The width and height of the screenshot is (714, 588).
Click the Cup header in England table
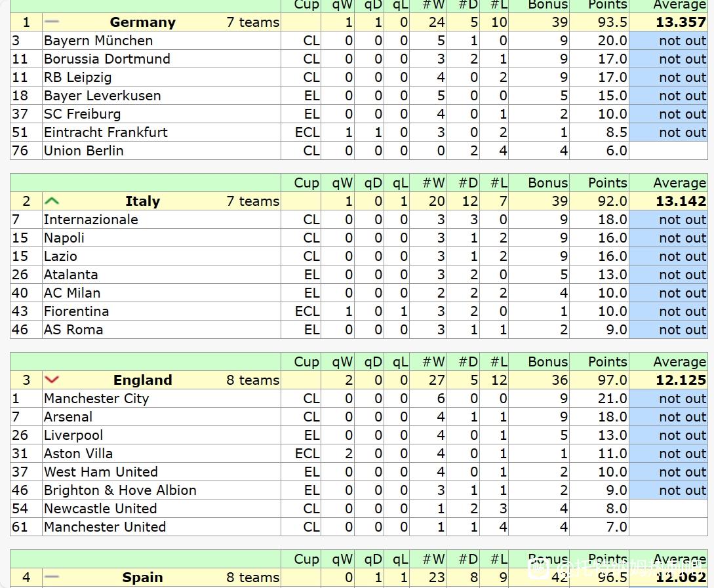point(306,361)
